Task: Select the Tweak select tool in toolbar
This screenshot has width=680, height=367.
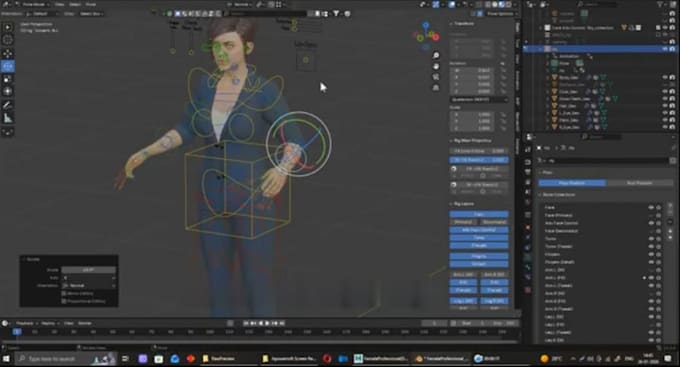Action: (x=7, y=27)
